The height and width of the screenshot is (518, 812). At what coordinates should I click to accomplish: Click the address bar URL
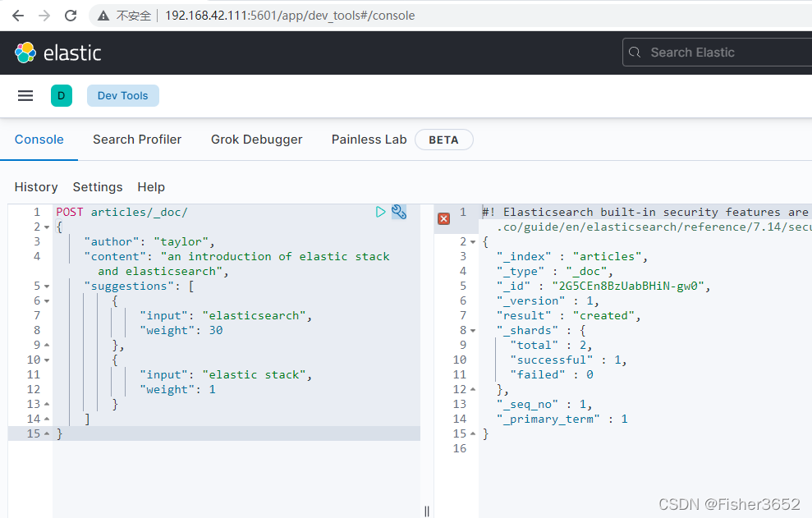click(x=290, y=16)
